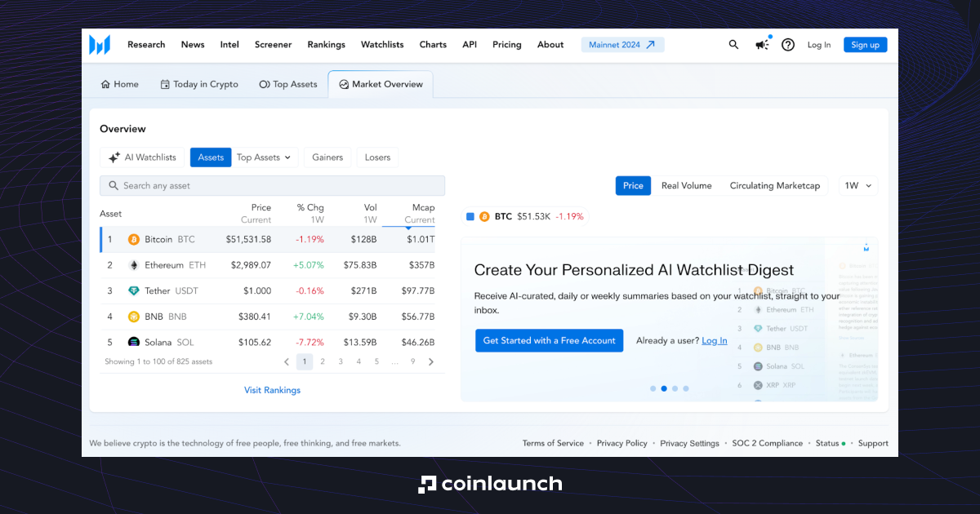Click the Log In header link
The image size is (980, 514).
coord(819,45)
